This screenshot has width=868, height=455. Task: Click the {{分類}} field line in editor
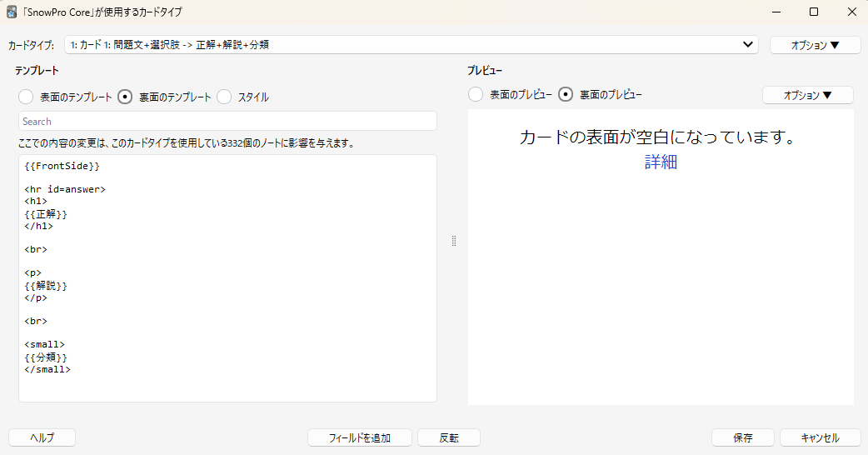46,357
